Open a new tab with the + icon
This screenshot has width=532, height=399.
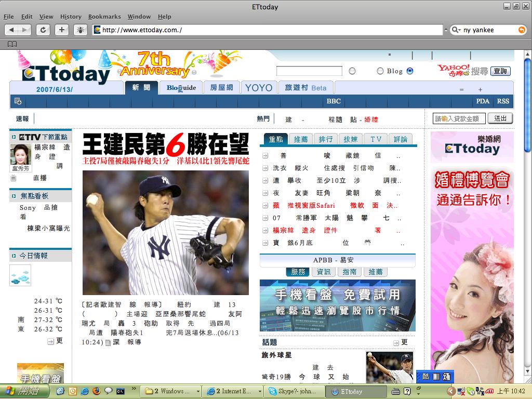click(62, 30)
